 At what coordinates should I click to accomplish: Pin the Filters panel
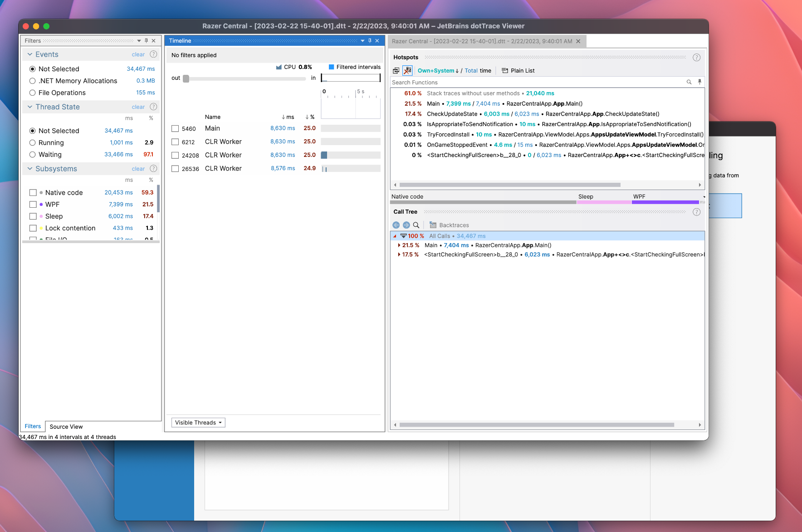[146, 41]
